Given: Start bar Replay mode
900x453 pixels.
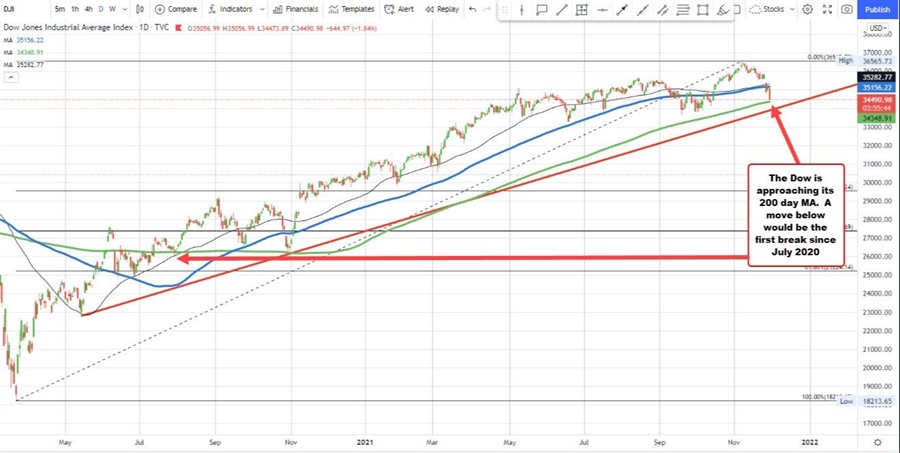Looking at the screenshot, I should point(441,9).
